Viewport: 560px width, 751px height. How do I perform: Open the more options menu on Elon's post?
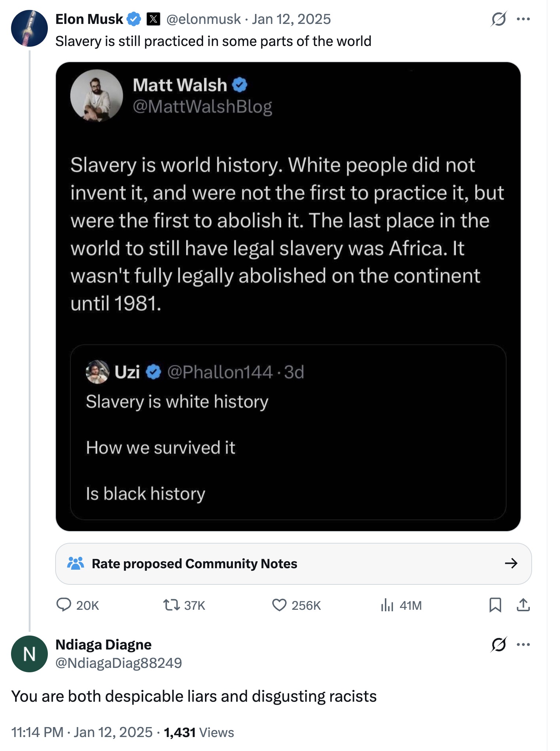523,19
